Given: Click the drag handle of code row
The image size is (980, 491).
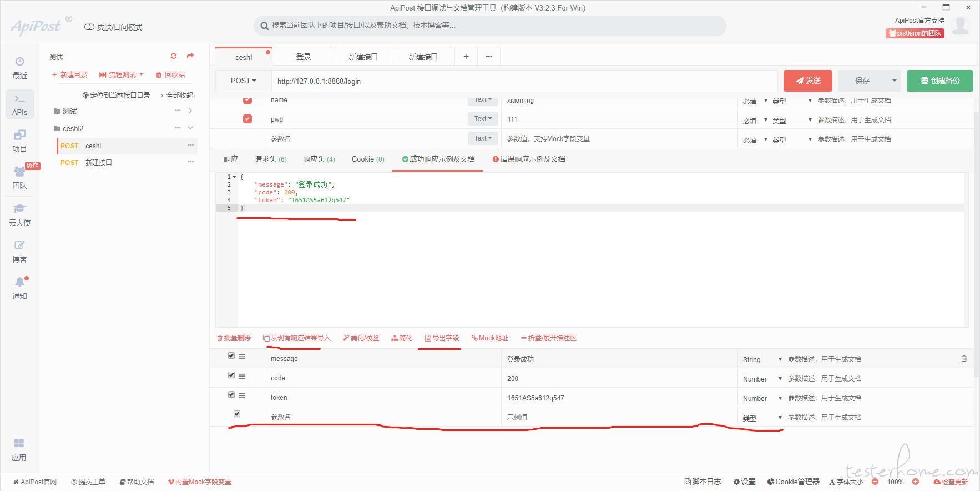Looking at the screenshot, I should coord(242,376).
